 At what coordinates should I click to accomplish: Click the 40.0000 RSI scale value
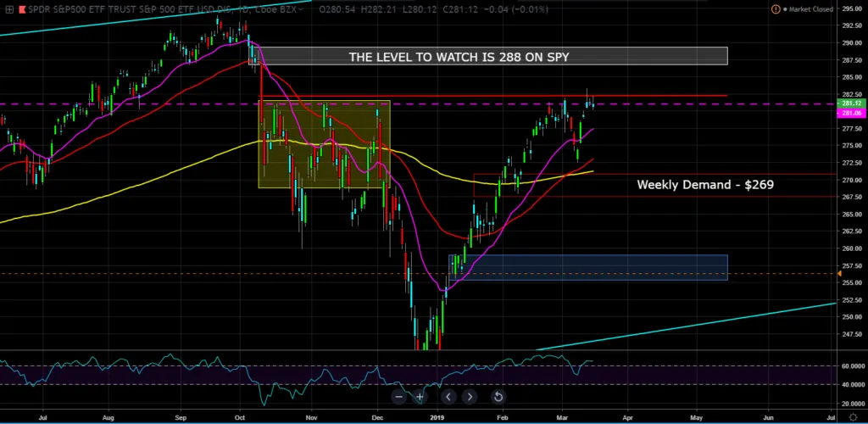[x=854, y=384]
